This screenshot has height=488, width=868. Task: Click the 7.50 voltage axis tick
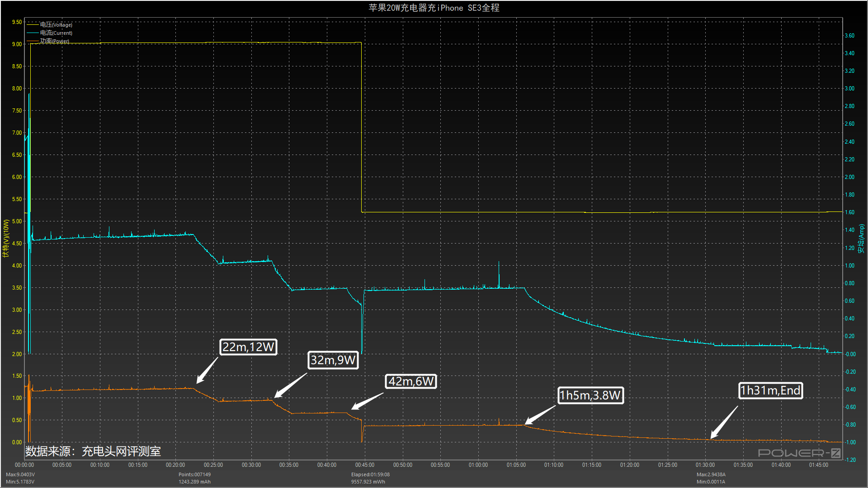coord(17,111)
